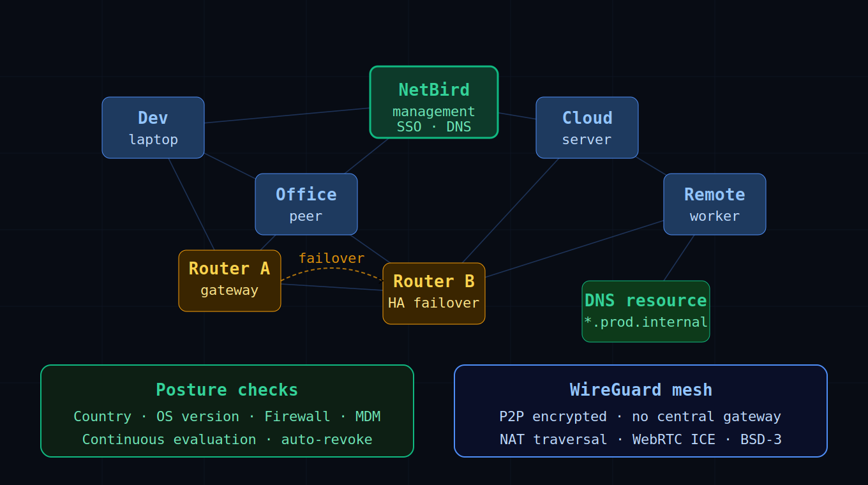Image resolution: width=868 pixels, height=485 pixels.
Task: Click the text 'Country · OS version · Firewall · MDM'
Action: point(227,417)
